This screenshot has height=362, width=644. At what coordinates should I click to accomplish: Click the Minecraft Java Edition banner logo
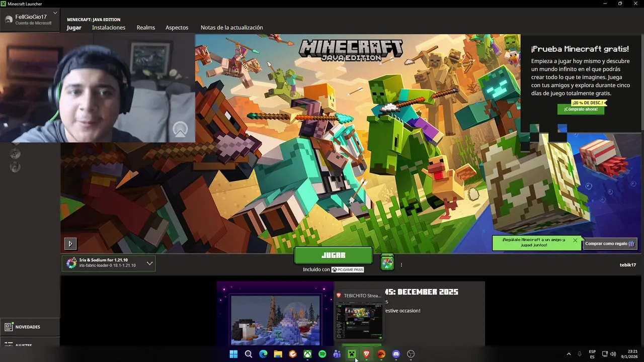[x=351, y=50]
